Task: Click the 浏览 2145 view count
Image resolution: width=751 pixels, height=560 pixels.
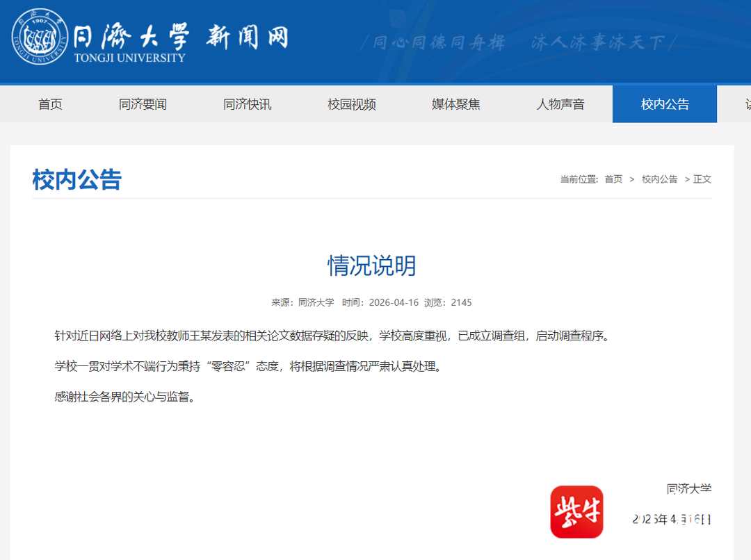Action: point(448,302)
